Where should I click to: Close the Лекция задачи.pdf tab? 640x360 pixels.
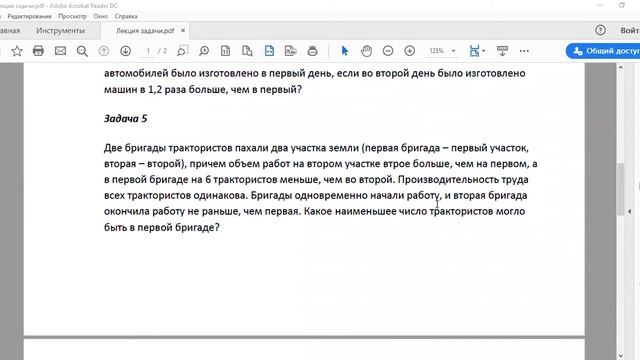[183, 31]
